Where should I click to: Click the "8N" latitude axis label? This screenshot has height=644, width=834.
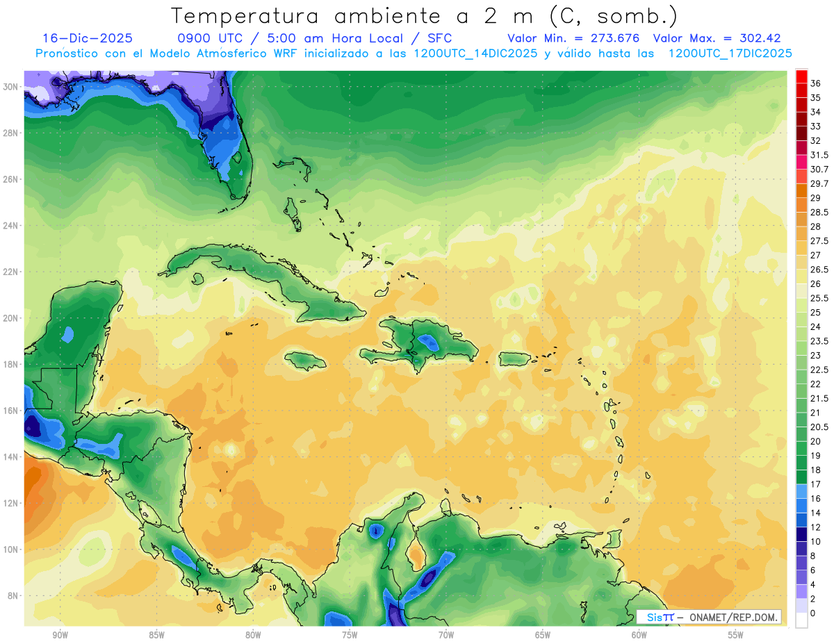point(14,595)
